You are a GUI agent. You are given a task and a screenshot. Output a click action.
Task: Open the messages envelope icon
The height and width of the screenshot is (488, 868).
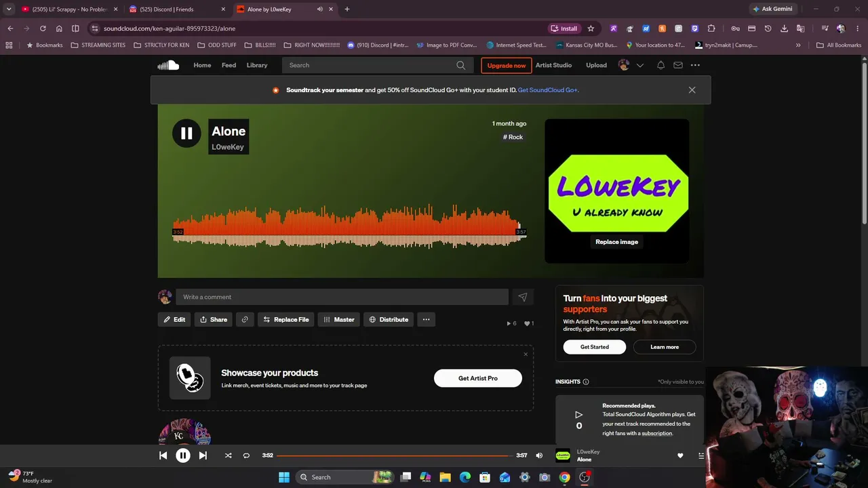[678, 65]
